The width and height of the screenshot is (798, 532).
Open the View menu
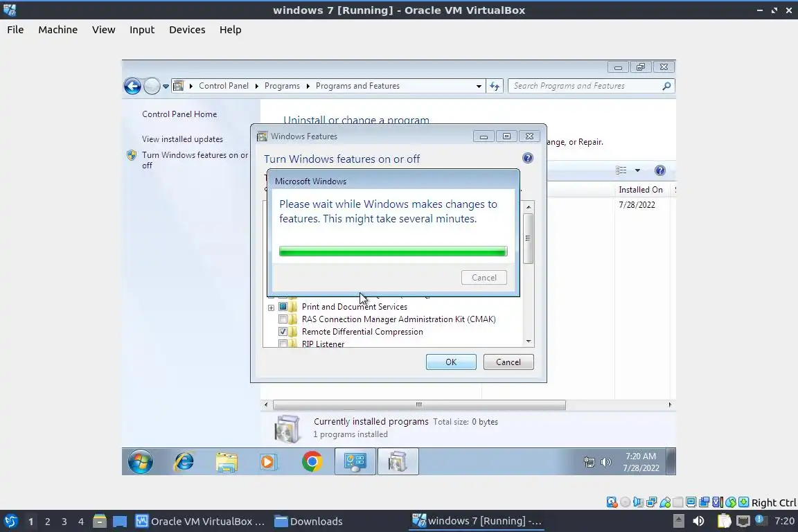(x=103, y=30)
